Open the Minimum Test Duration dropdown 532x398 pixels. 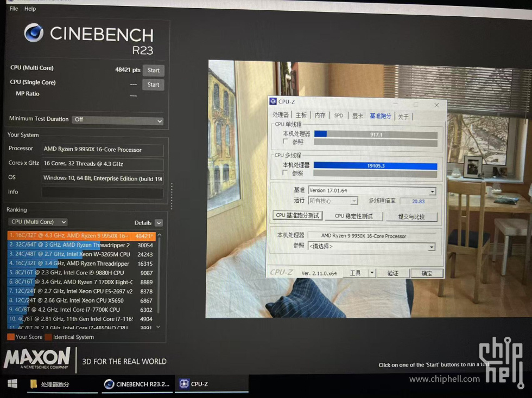[117, 120]
